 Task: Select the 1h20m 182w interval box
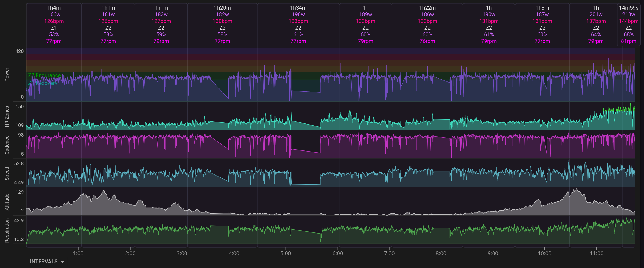pyautogui.click(x=223, y=25)
